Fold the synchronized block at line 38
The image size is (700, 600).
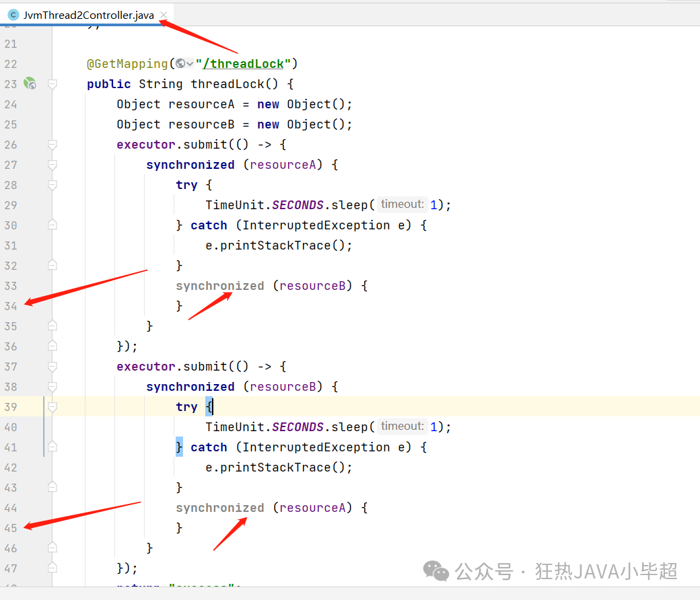(53, 386)
